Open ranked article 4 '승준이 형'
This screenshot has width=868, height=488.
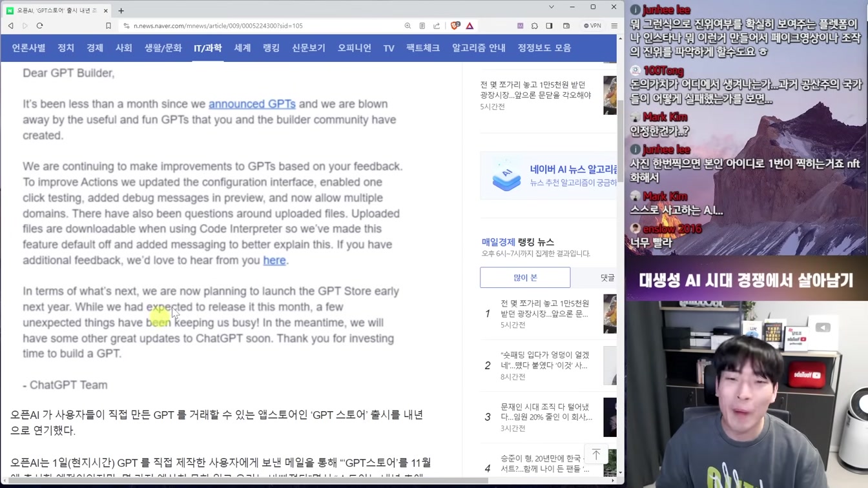[x=544, y=463]
